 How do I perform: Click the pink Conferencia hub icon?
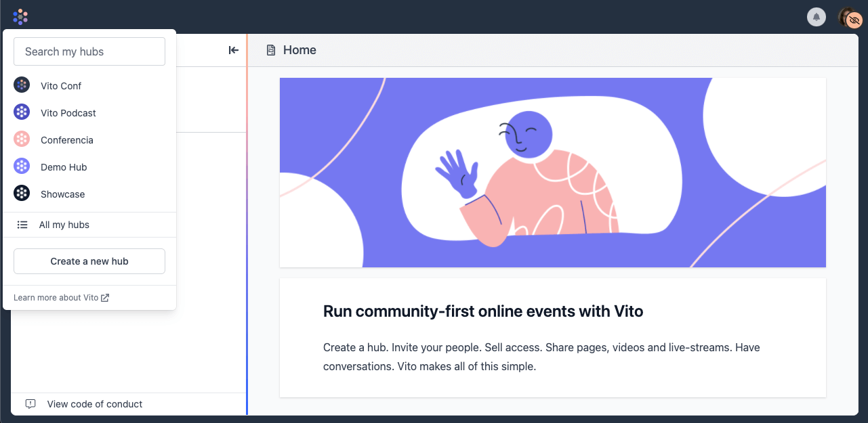click(x=22, y=139)
